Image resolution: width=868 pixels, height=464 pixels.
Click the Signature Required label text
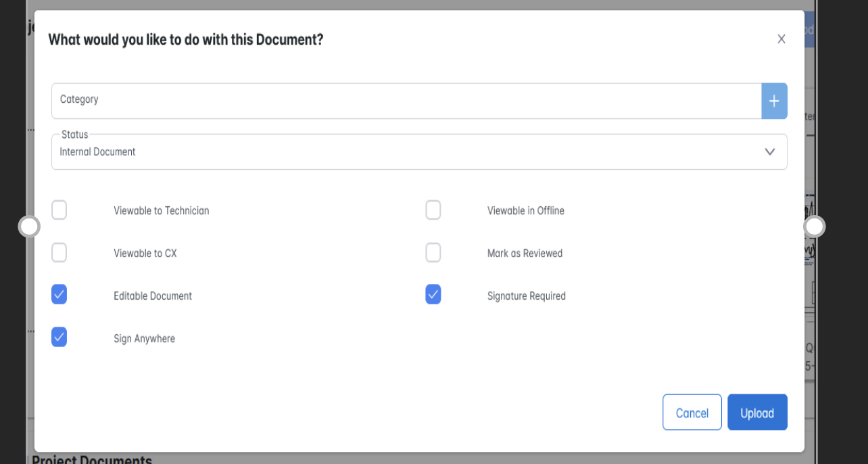(526, 296)
